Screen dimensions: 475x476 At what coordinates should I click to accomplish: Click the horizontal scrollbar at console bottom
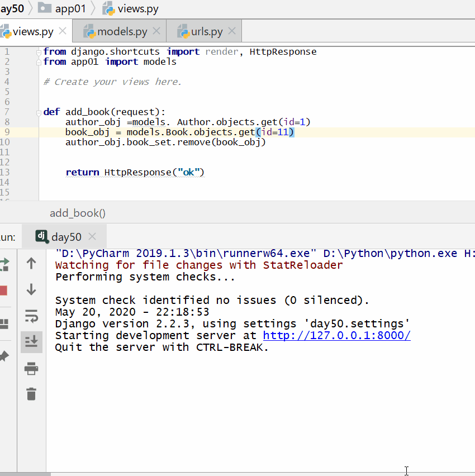tap(25, 474)
